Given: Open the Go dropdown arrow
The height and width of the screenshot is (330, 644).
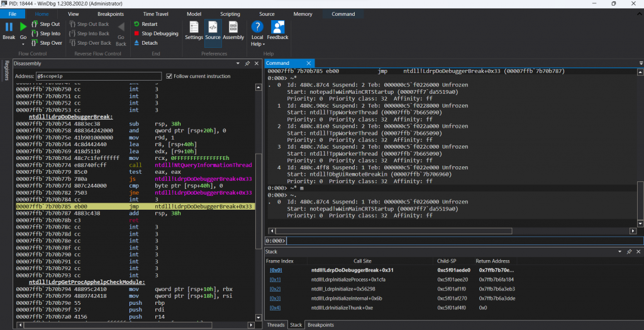Looking at the screenshot, I should (x=23, y=43).
